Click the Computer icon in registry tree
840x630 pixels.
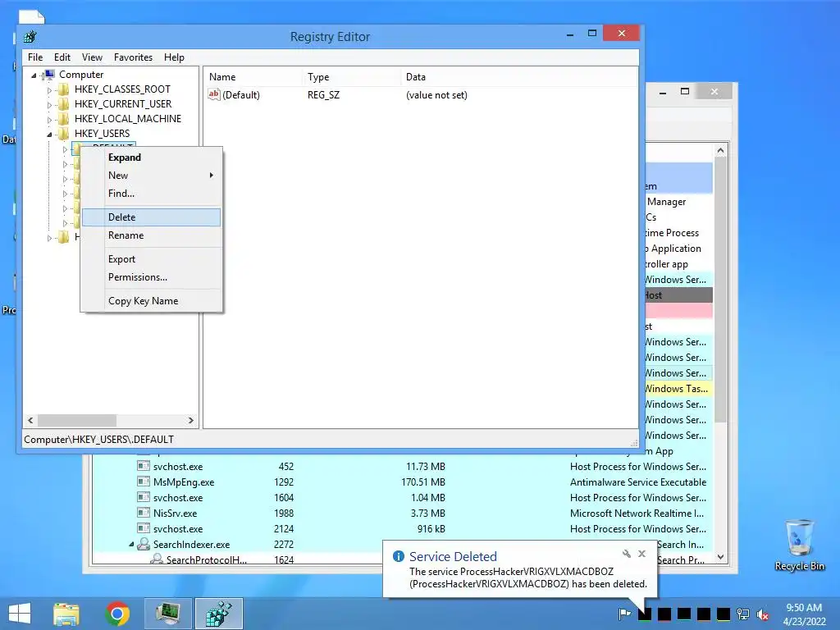tap(48, 75)
